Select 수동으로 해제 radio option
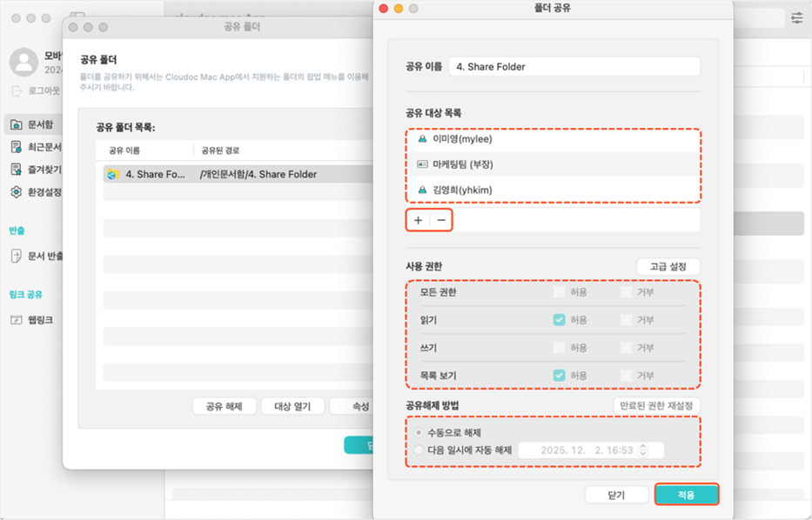 click(x=420, y=432)
